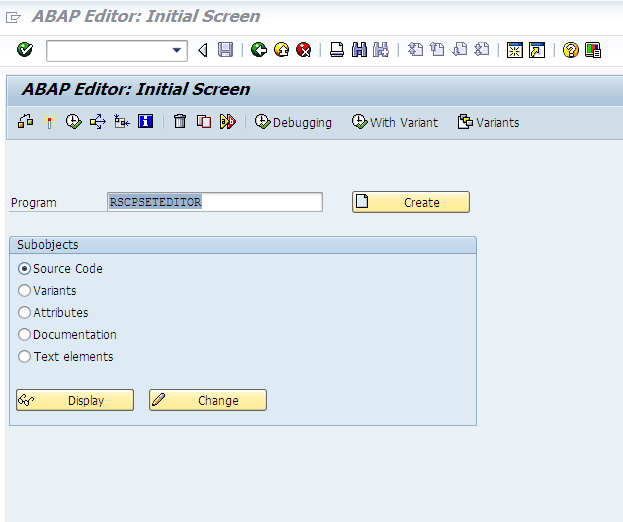Click the Program name input field
The width and height of the screenshot is (623, 522).
(215, 202)
